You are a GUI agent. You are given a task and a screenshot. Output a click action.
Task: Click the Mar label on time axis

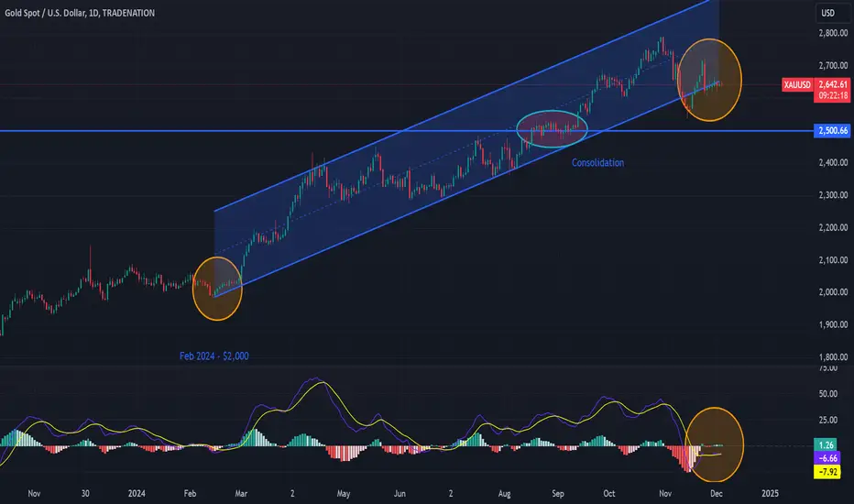point(241,493)
